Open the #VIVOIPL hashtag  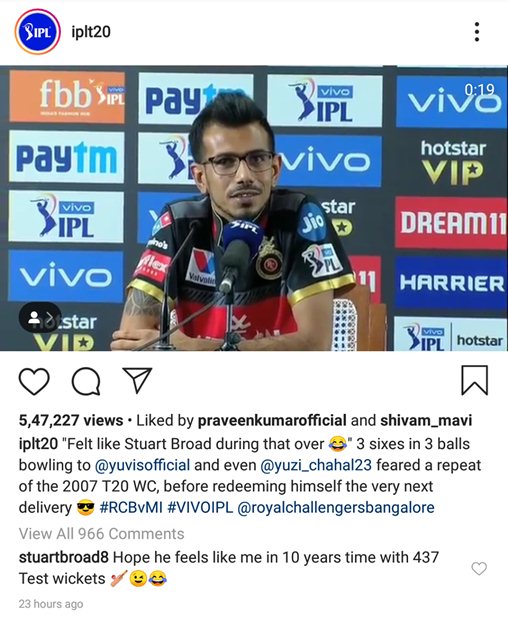coord(200,507)
